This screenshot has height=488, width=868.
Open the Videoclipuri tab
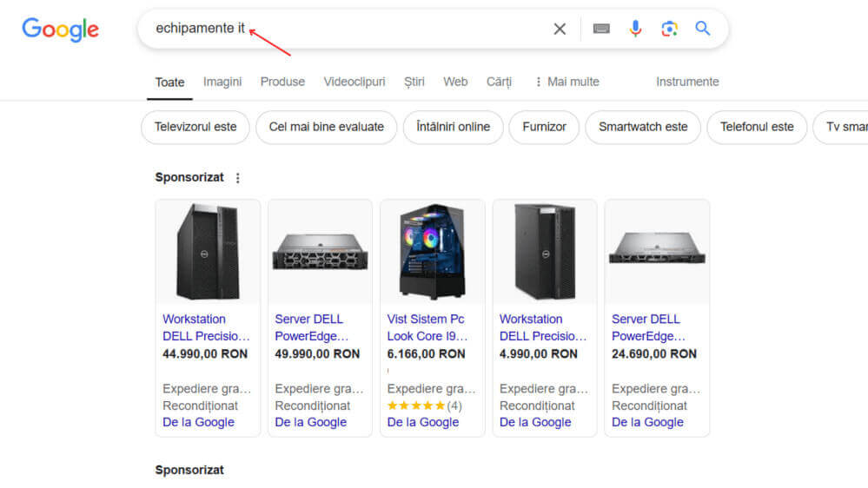[x=354, y=82]
